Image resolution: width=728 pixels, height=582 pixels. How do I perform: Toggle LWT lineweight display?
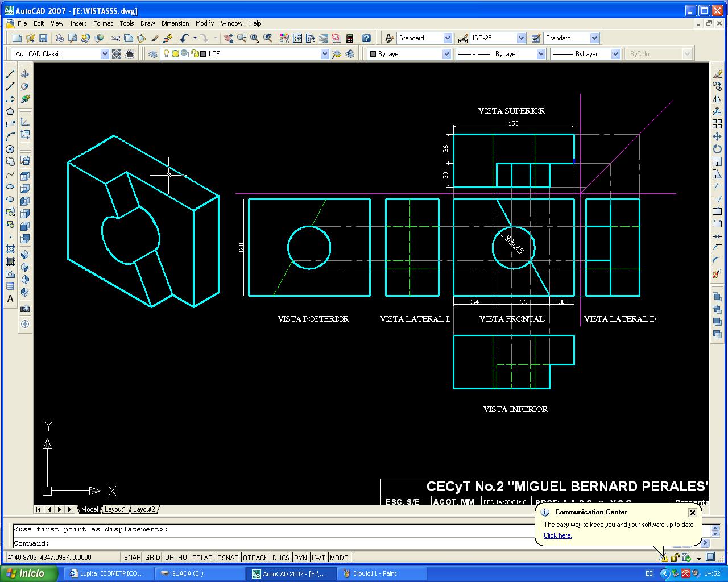point(318,558)
